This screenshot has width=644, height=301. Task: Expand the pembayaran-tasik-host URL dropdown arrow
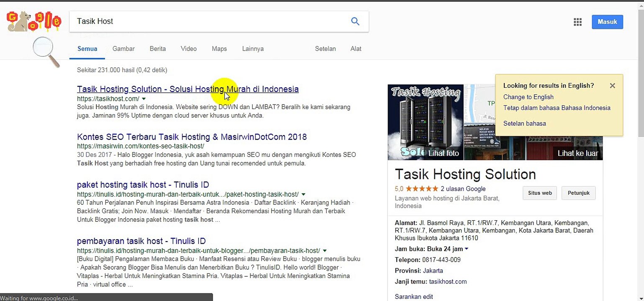[x=324, y=251]
